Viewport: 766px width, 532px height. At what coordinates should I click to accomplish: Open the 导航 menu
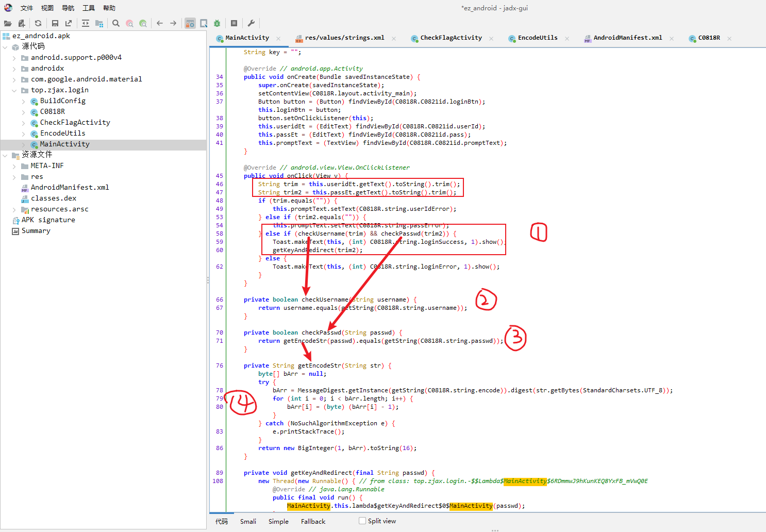pos(68,8)
